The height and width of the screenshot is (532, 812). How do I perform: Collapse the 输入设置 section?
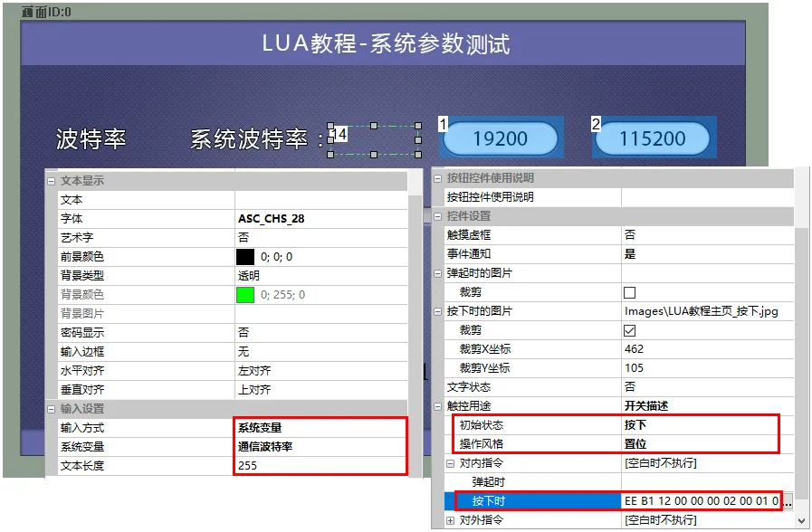(52, 409)
